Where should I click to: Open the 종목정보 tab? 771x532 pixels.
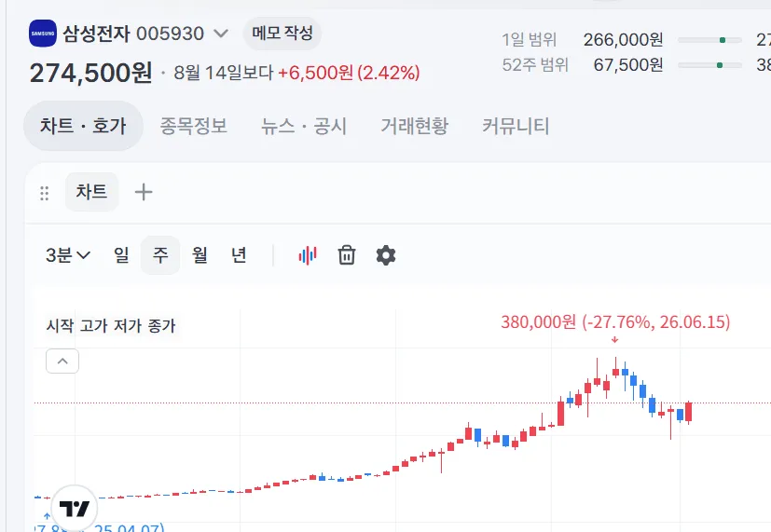[194, 126]
